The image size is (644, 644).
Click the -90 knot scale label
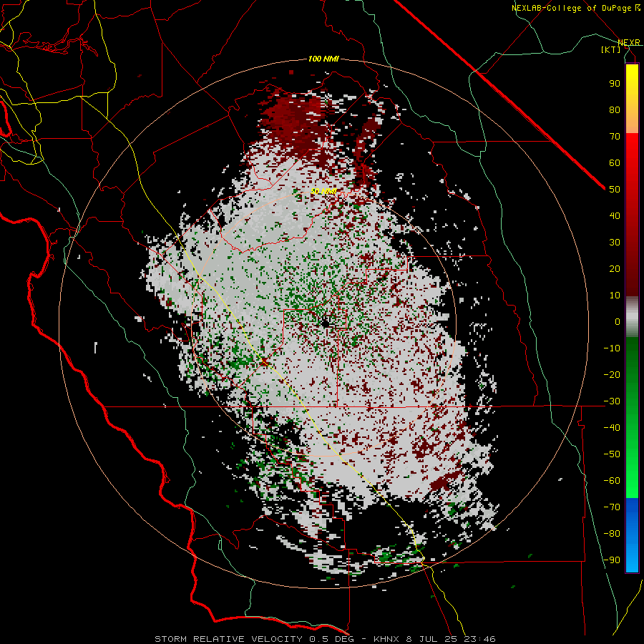[612, 560]
